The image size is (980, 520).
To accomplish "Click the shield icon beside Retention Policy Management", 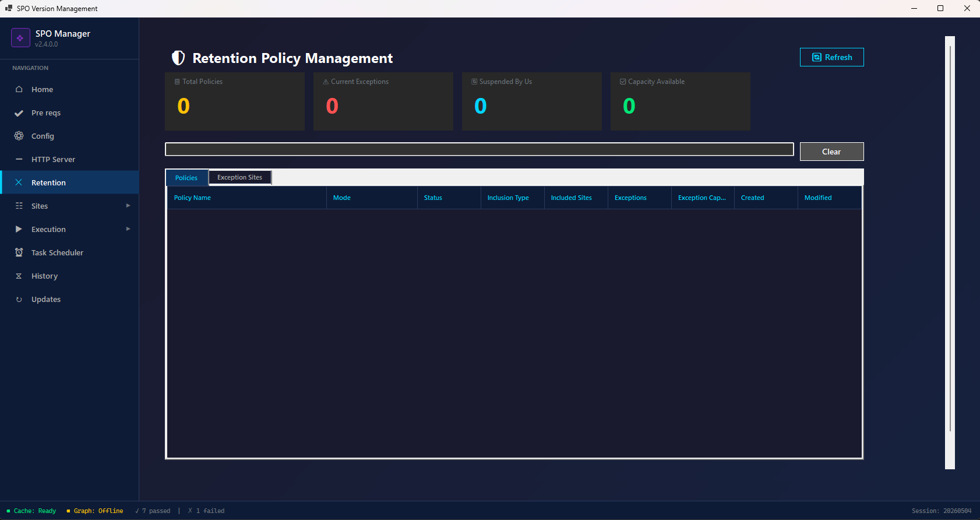I will [178, 58].
